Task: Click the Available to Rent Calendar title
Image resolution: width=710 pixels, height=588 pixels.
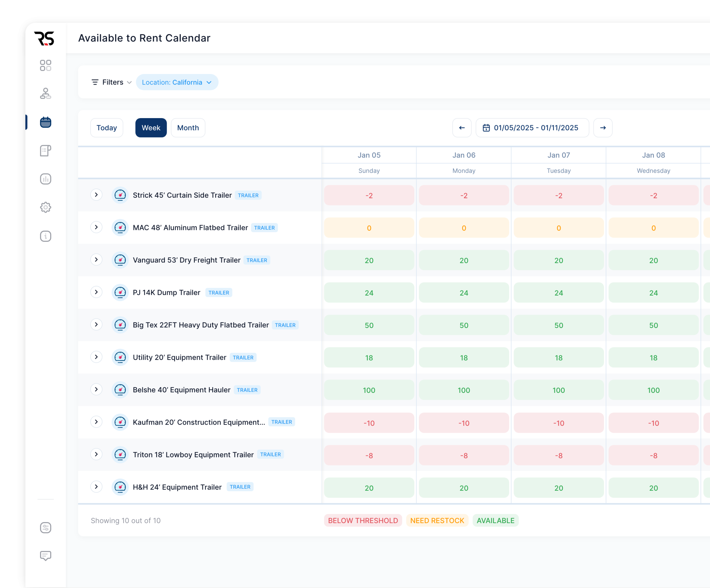Action: [x=144, y=38]
